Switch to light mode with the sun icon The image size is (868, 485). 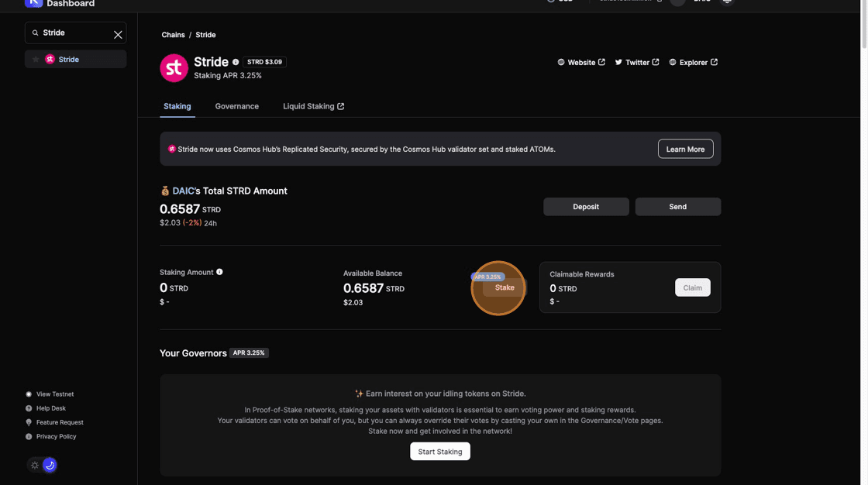tap(35, 465)
